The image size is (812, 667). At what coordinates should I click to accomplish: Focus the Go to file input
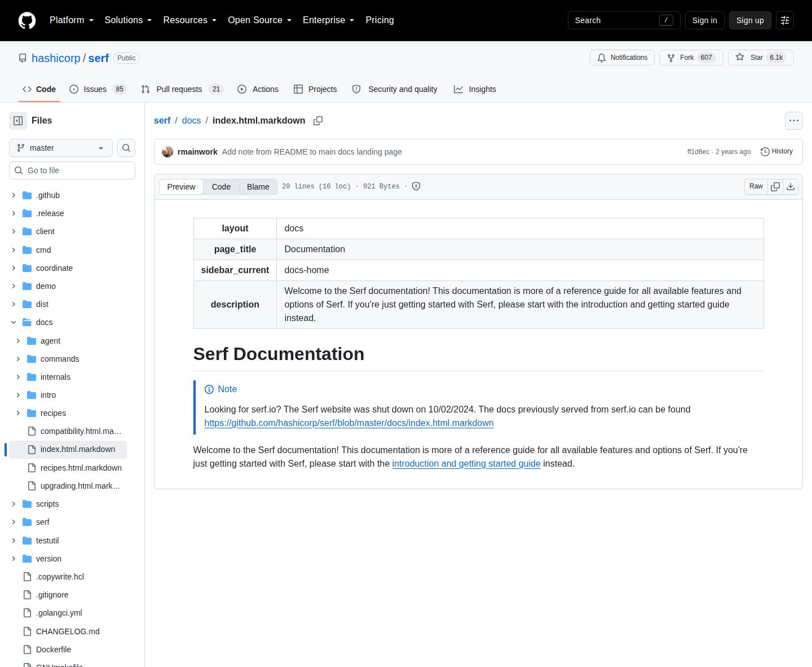click(72, 170)
